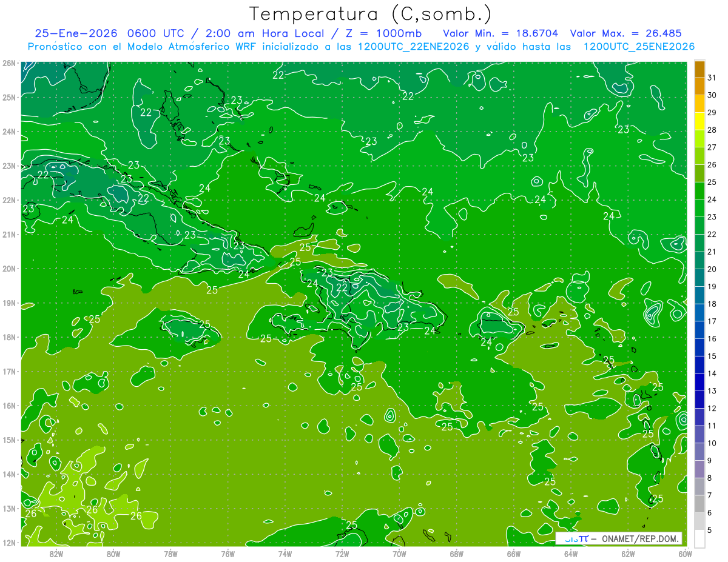Click the 22N latitude axis label

9,200
